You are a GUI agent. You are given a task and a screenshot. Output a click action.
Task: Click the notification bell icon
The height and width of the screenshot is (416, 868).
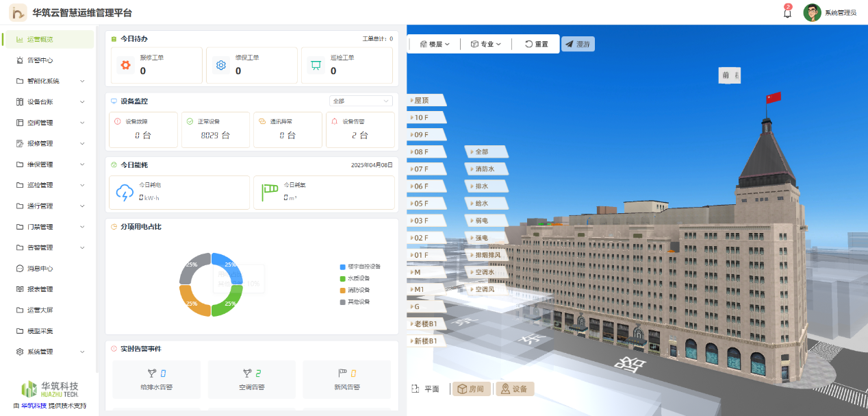pos(787,13)
